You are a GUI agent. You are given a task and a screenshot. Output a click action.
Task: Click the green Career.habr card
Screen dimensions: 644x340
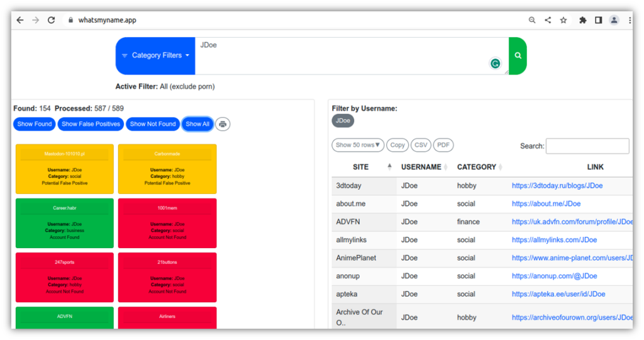click(x=65, y=224)
